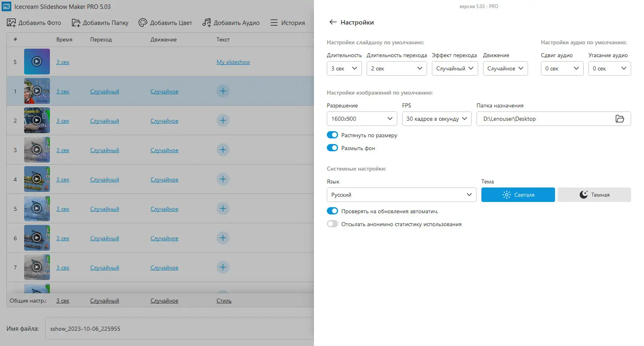Disable the Размыть фон switch

pyautogui.click(x=332, y=148)
